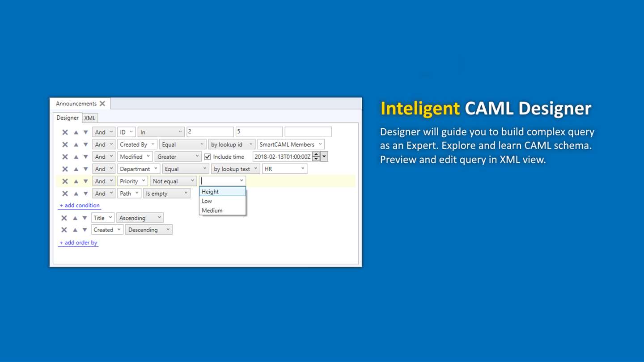This screenshot has width=644, height=362.
Task: Delete the Created By condition row
Action: [x=65, y=144]
